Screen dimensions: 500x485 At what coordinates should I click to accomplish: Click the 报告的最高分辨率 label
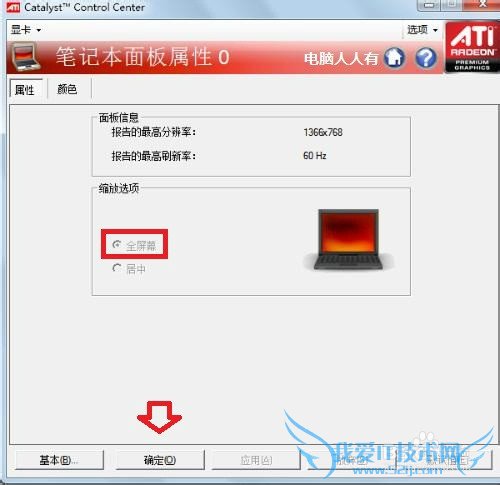click(154, 132)
